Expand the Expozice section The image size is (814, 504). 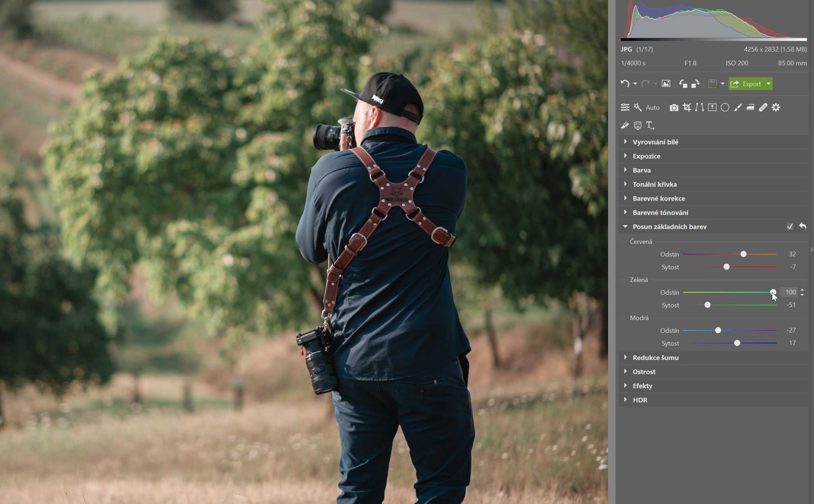click(x=646, y=156)
